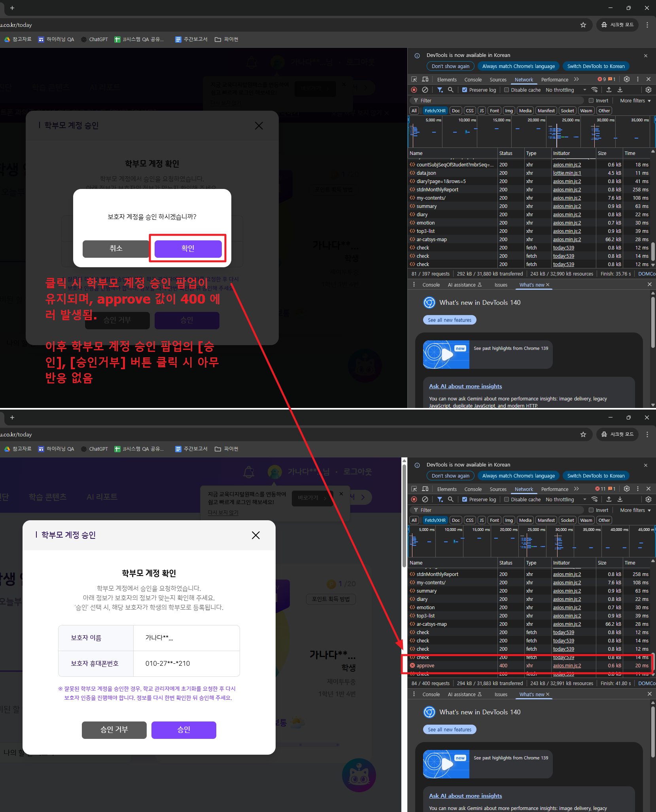Viewport: 656px width, 812px height.
Task: Toggle Preserve log checkbox in upper DevTools
Action: (465, 90)
